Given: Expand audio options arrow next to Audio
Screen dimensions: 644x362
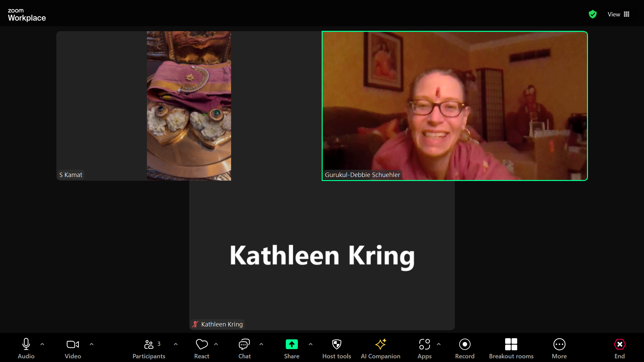Looking at the screenshot, I should click(x=42, y=344).
